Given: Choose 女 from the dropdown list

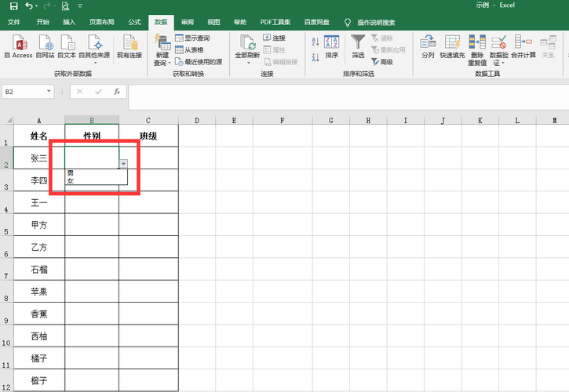Looking at the screenshot, I should (x=96, y=180).
